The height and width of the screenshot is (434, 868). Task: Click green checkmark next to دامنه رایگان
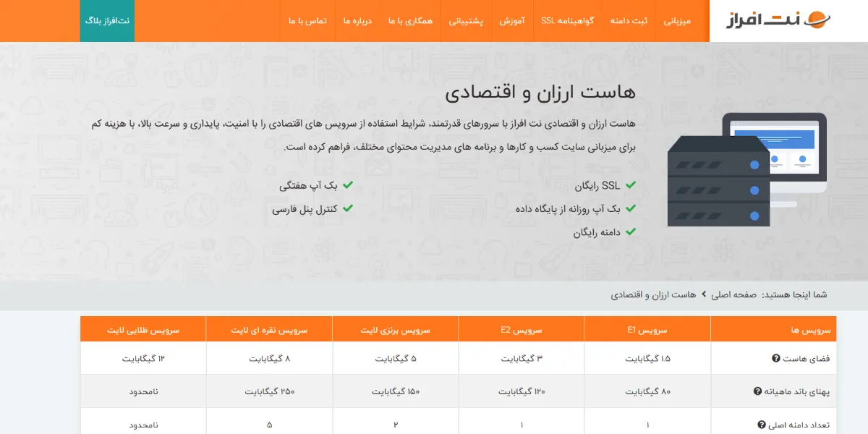[630, 231]
